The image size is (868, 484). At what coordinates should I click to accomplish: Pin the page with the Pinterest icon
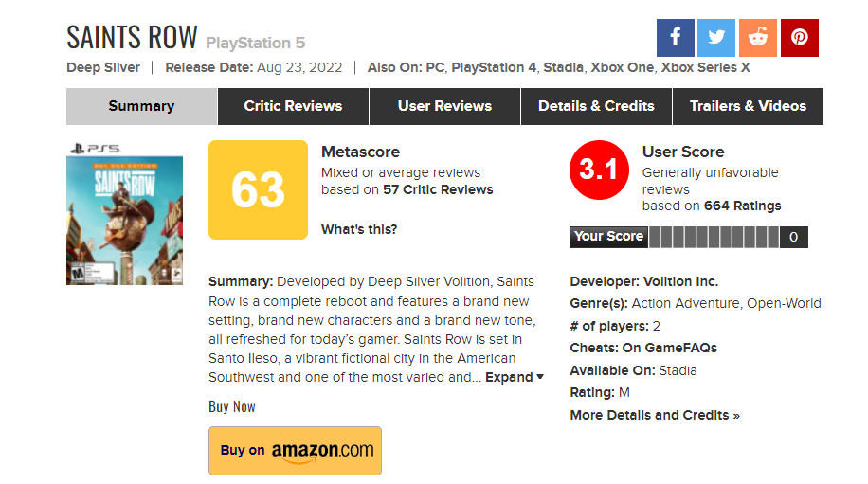pos(800,38)
